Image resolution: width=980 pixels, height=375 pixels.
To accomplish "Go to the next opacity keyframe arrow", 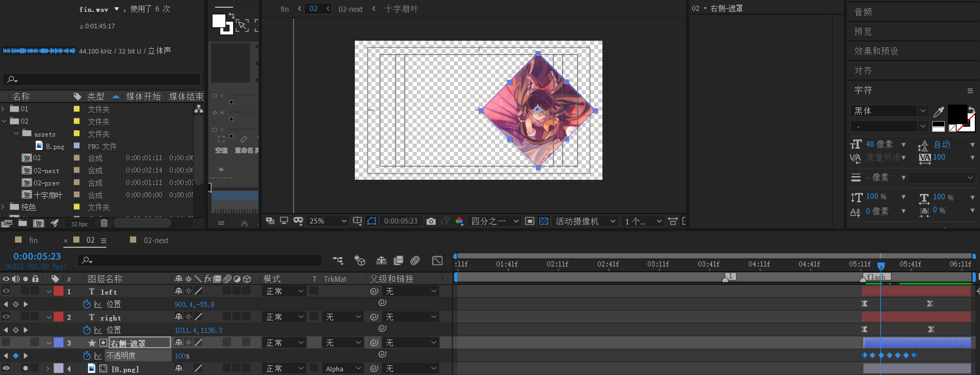I will point(26,356).
